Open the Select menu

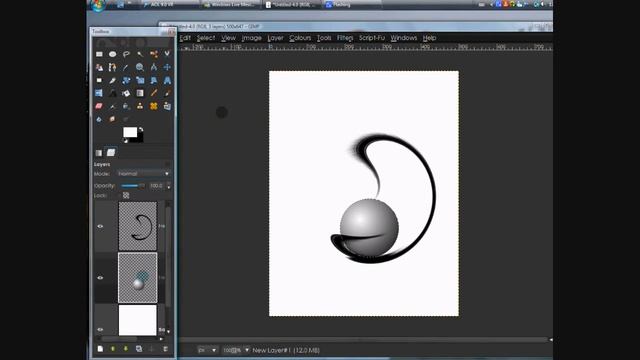click(x=206, y=38)
